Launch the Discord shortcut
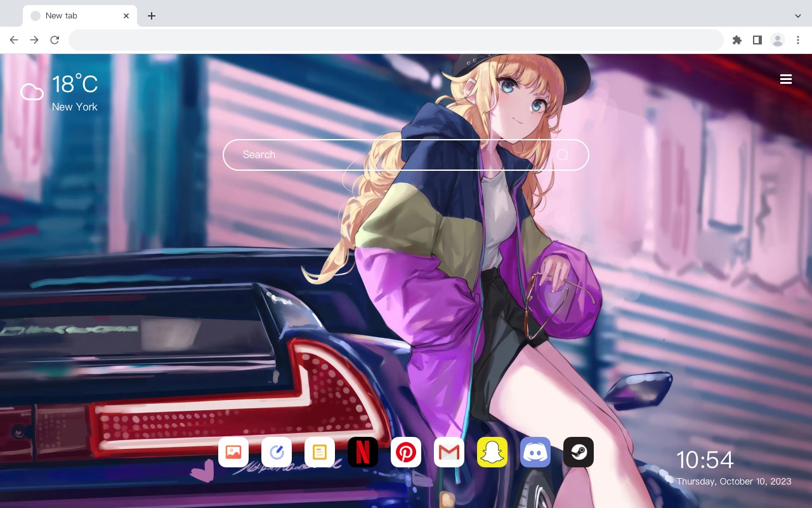The image size is (812, 508). [535, 452]
